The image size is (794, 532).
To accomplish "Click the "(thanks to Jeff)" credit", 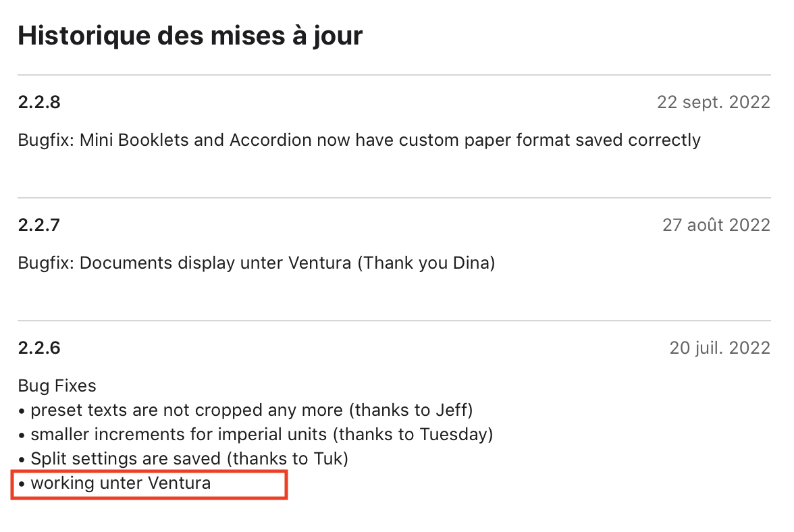I will (413, 410).
